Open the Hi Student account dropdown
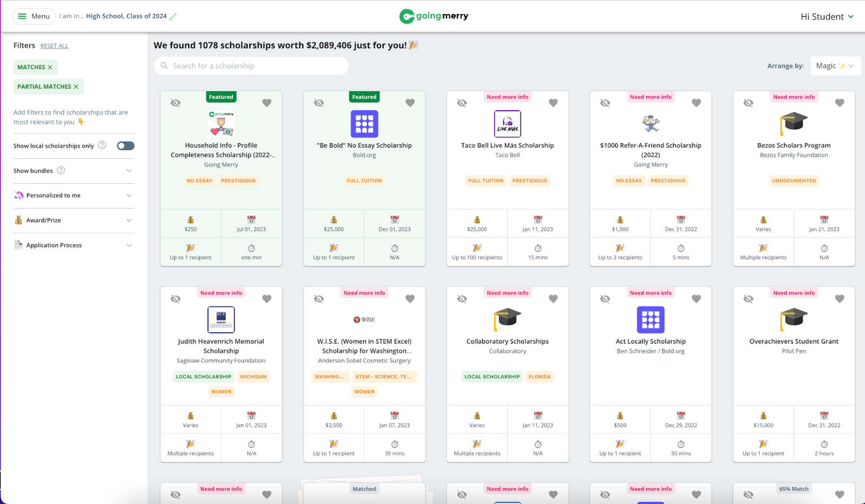This screenshot has height=504, width=865. 827,17
